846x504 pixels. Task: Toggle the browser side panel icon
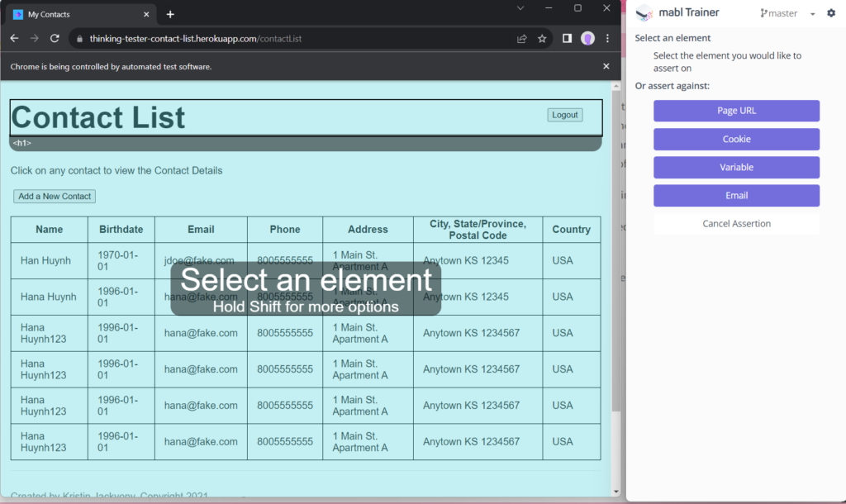(567, 39)
